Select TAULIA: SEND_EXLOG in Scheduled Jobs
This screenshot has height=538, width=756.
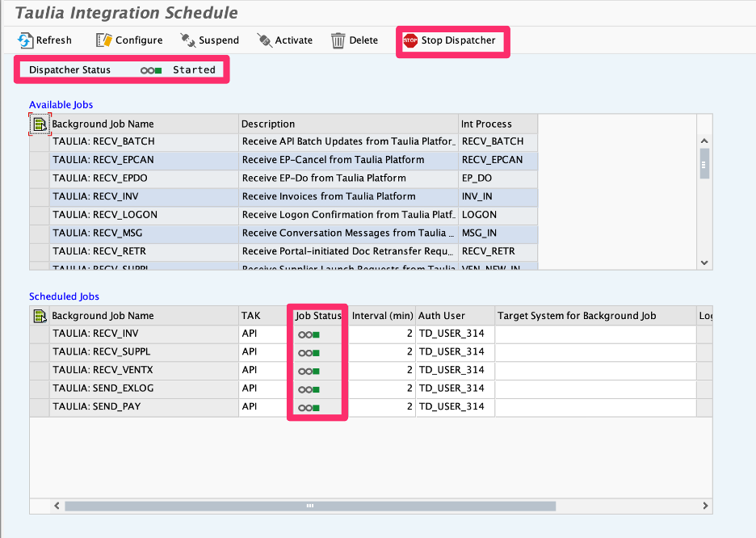pyautogui.click(x=144, y=389)
